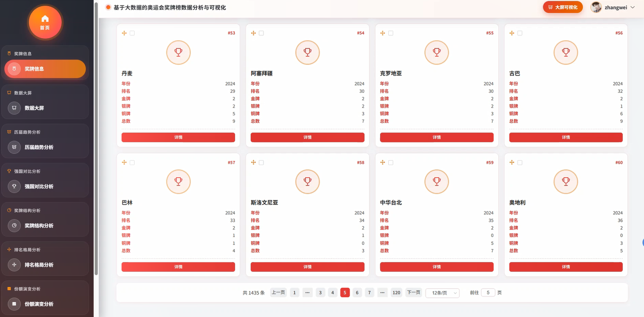The width and height of the screenshot is (644, 317).
Task: Collapse the 份额演变分析 sidebar group header
Action: 45,289
